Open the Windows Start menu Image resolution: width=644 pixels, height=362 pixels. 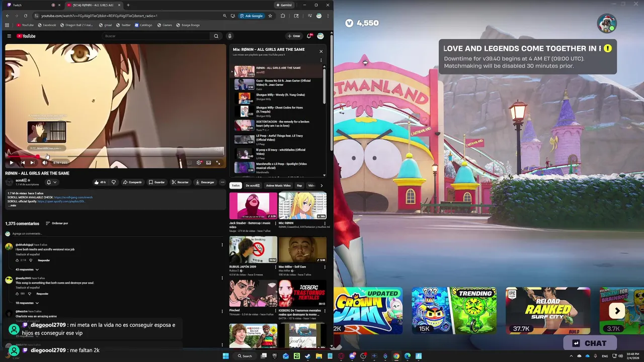pos(226,356)
